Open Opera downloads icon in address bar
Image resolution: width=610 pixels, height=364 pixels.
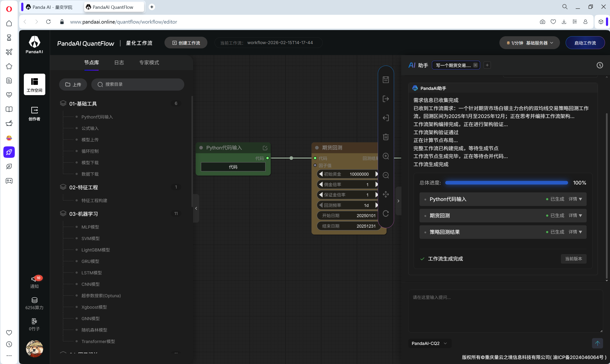[564, 22]
